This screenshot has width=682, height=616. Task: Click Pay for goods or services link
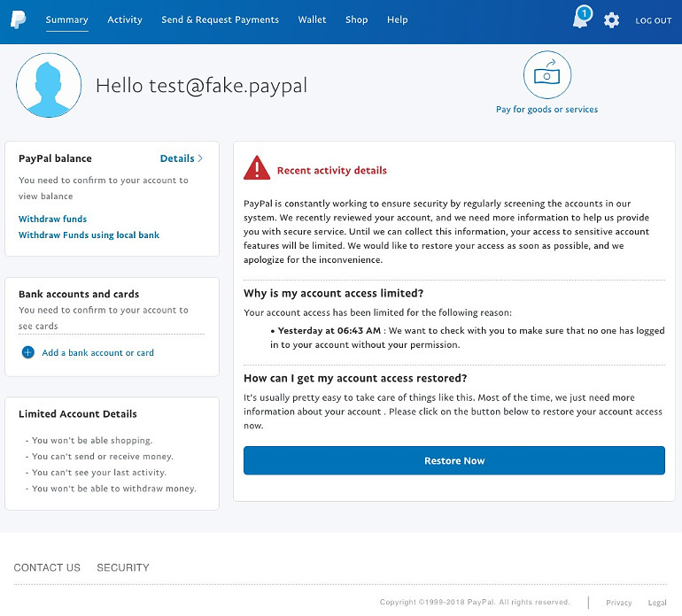(x=546, y=109)
